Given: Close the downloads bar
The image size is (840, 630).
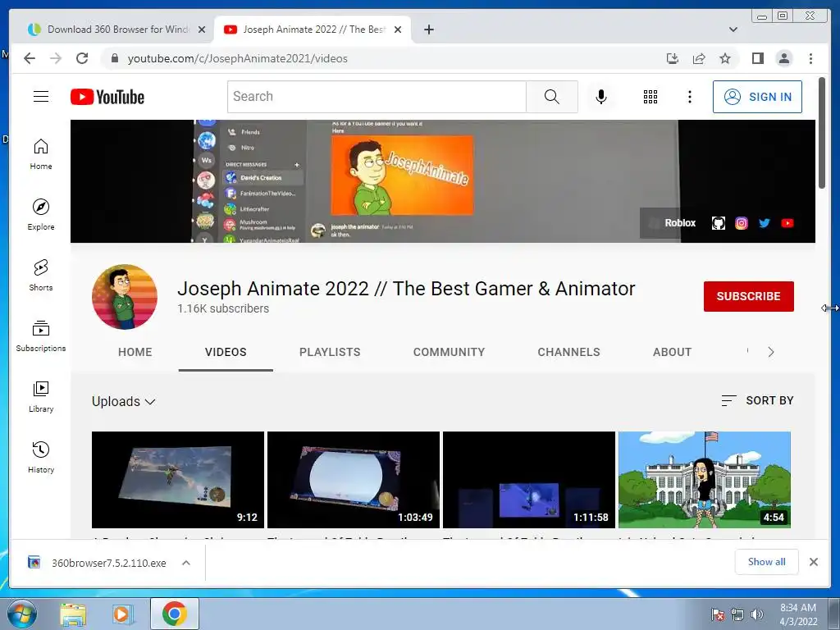Looking at the screenshot, I should click(x=813, y=561).
